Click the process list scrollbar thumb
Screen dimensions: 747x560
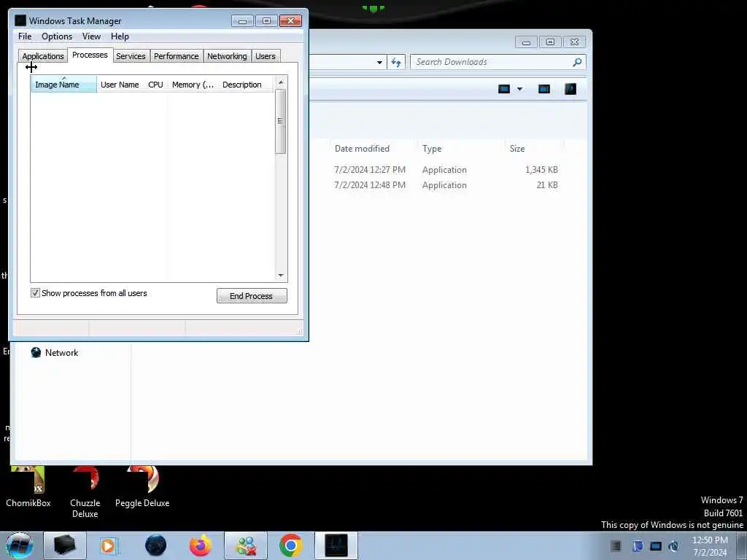click(281, 122)
